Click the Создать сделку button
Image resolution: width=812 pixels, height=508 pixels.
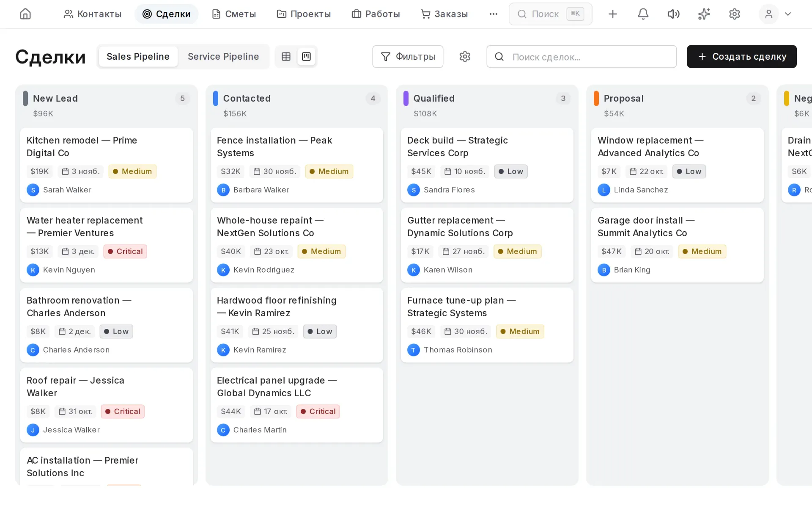click(741, 56)
